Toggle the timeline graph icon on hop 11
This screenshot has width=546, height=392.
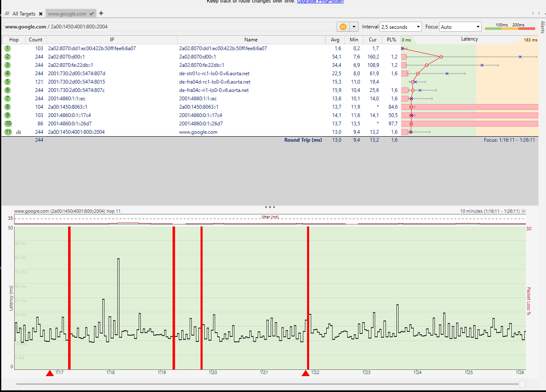click(19, 132)
